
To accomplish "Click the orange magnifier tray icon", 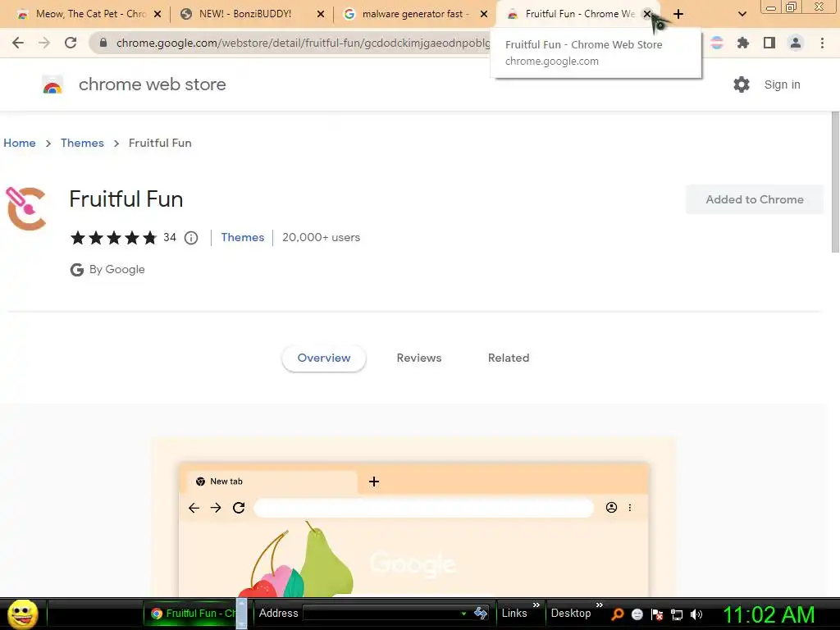I will (x=618, y=614).
